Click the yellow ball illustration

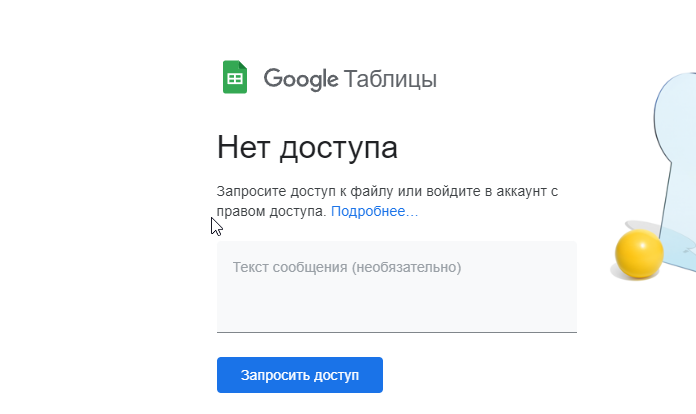pos(637,254)
